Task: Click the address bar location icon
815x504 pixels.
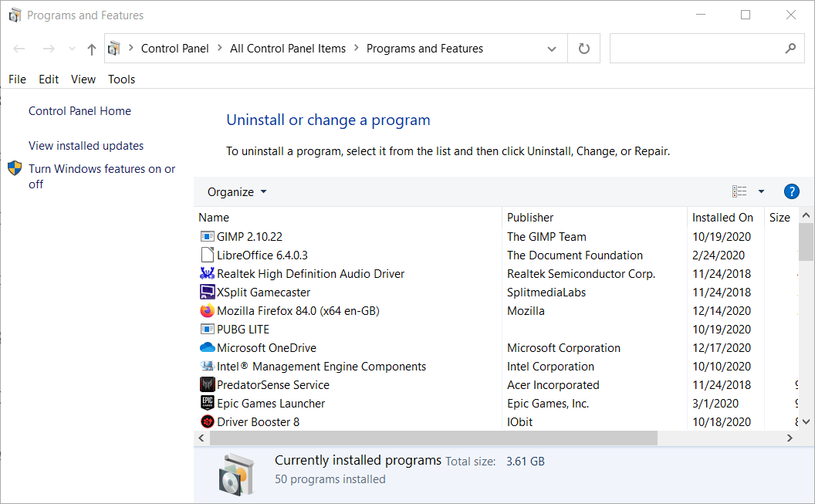Action: pyautogui.click(x=113, y=49)
